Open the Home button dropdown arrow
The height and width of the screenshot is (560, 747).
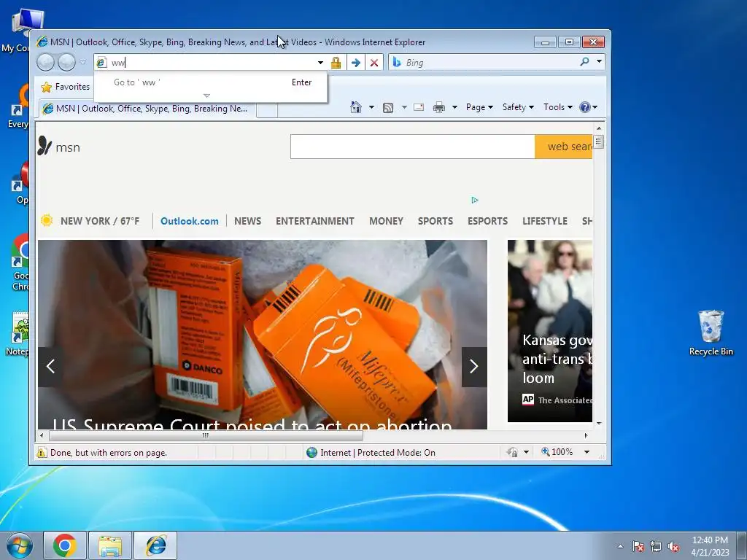pos(371,107)
